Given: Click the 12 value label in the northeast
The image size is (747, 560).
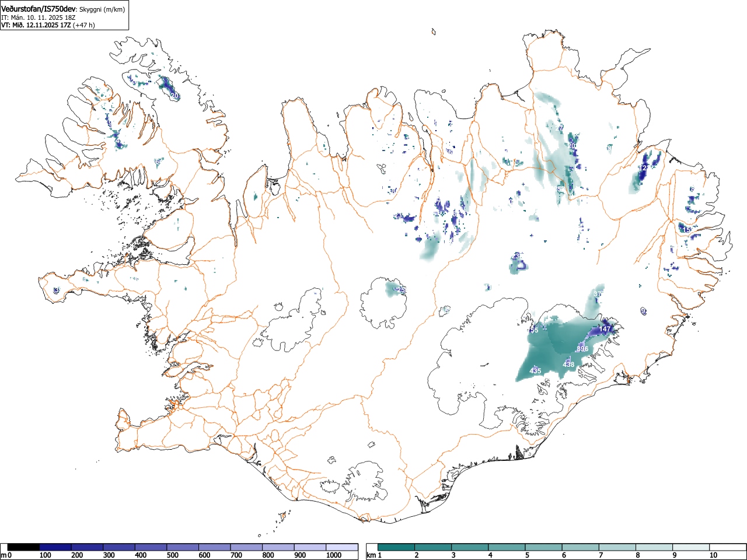Looking at the screenshot, I should click(x=644, y=168).
